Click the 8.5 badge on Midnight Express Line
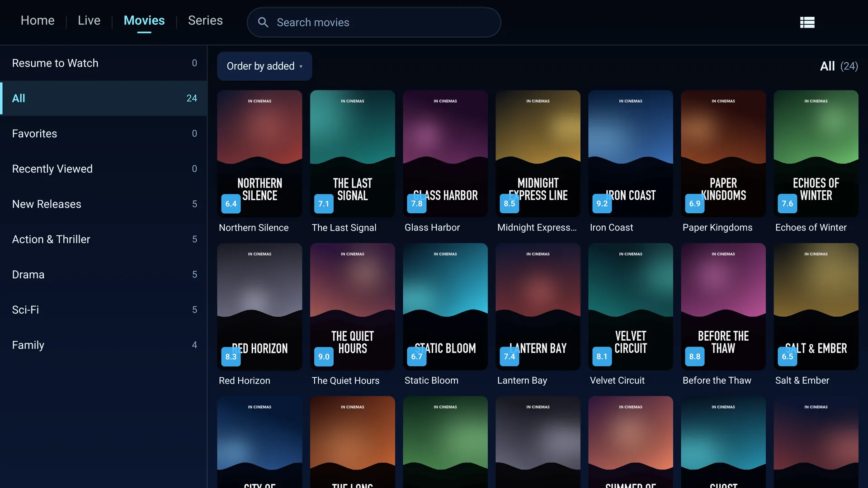The height and width of the screenshot is (488, 868). tap(509, 204)
